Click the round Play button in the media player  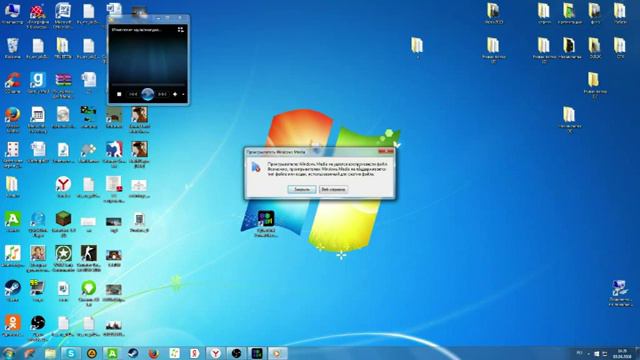coord(147,94)
